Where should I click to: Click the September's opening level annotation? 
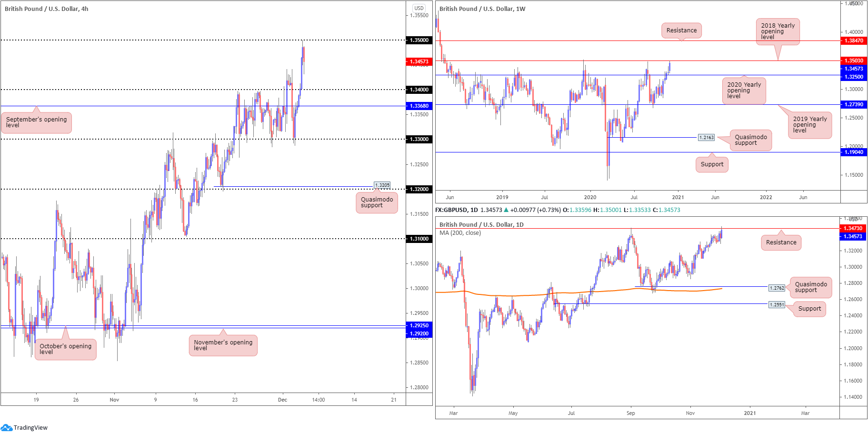(36, 122)
